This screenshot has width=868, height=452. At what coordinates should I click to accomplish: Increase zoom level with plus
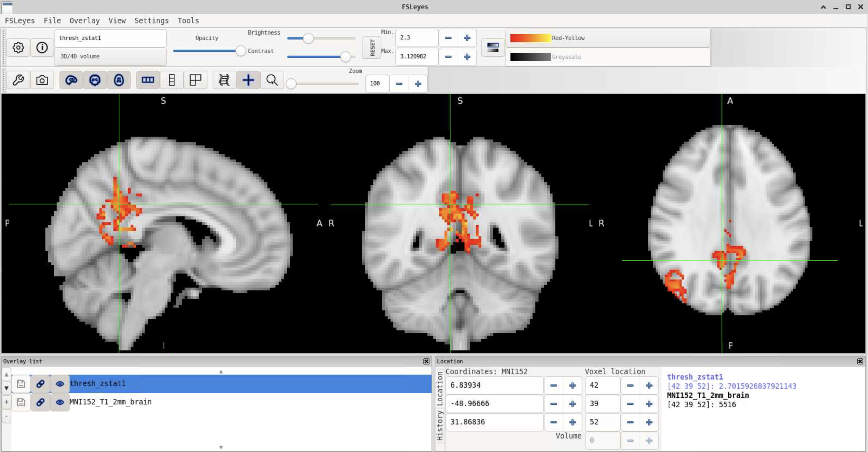point(418,84)
